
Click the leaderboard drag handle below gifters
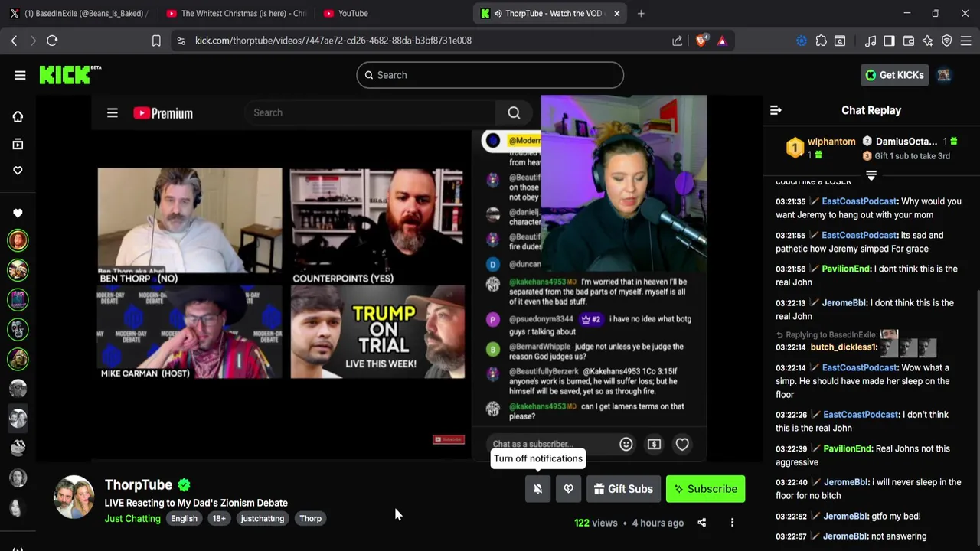[x=871, y=176]
